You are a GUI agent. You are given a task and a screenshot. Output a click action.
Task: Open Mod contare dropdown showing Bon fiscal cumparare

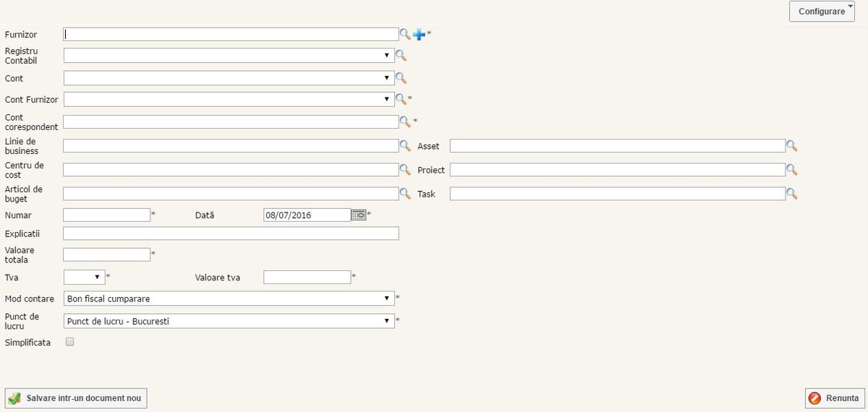pos(229,299)
